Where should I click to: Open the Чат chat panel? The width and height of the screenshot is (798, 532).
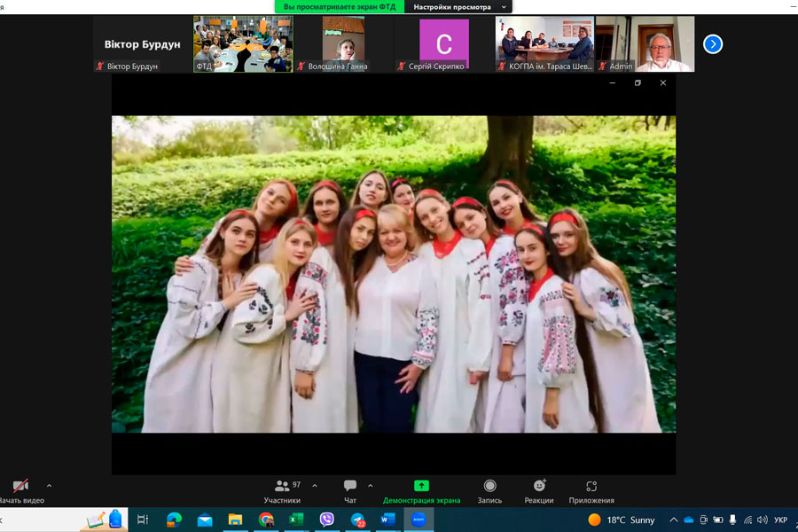350,487
